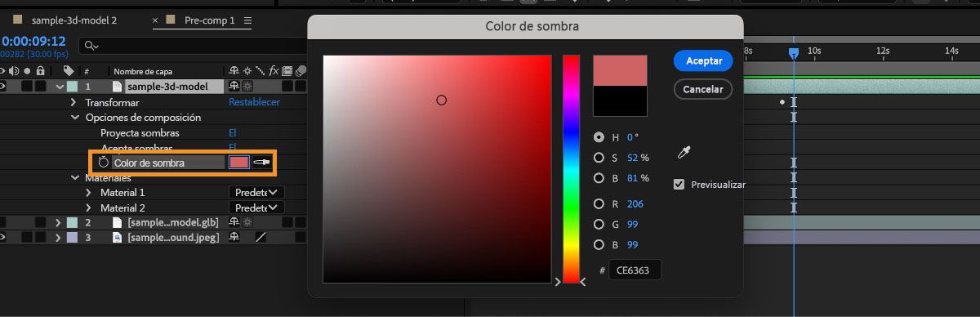Viewport: 980px width, 317px height.
Task: Click the original black color swatch in dialog
Action: tap(620, 100)
